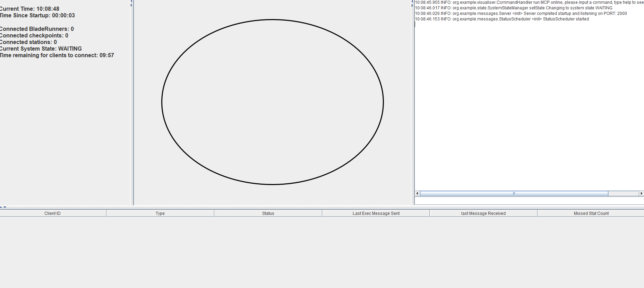The image size is (644, 288).
Task: Click down arrow on horizontal table divider
Action: tap(5, 207)
